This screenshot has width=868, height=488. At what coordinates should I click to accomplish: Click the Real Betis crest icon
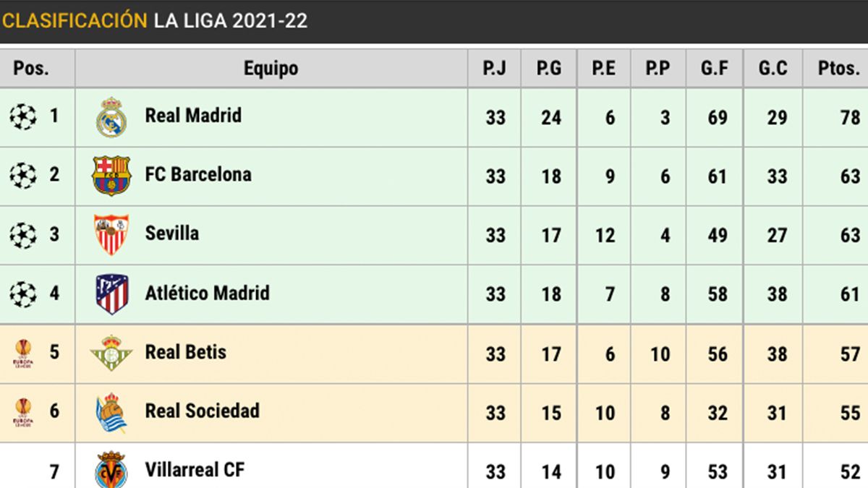[x=111, y=354]
